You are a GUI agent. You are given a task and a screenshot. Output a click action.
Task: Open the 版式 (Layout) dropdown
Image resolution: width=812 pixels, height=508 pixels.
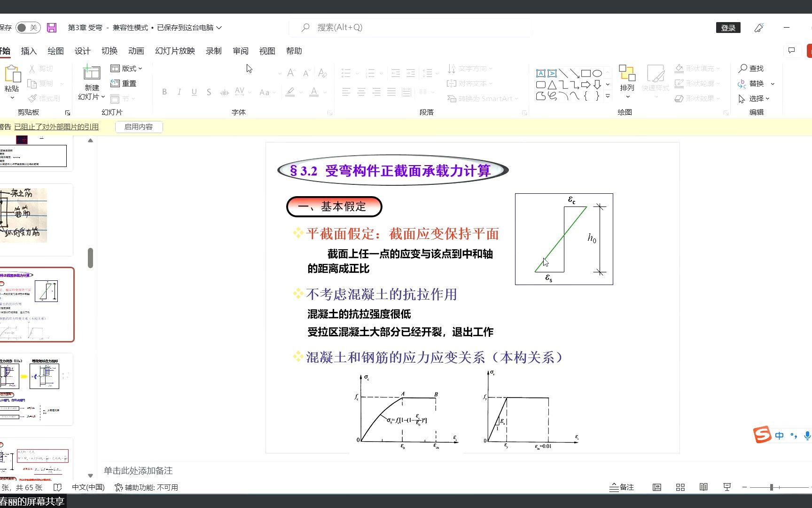point(127,68)
